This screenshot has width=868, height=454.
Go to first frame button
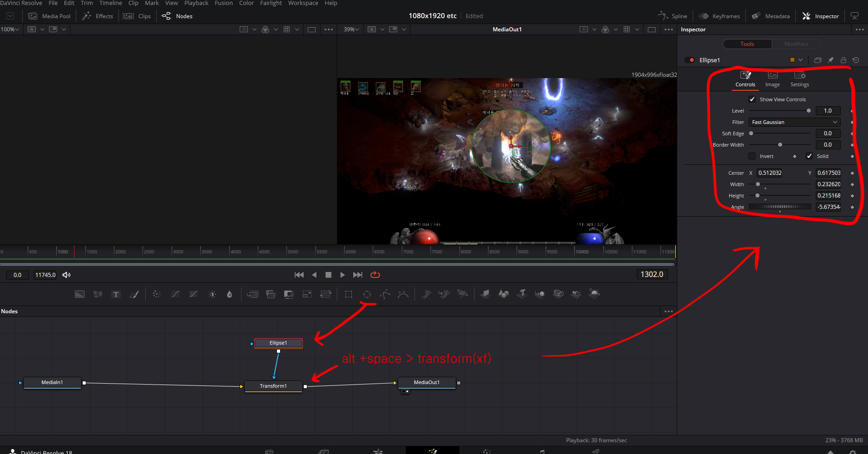pos(299,275)
